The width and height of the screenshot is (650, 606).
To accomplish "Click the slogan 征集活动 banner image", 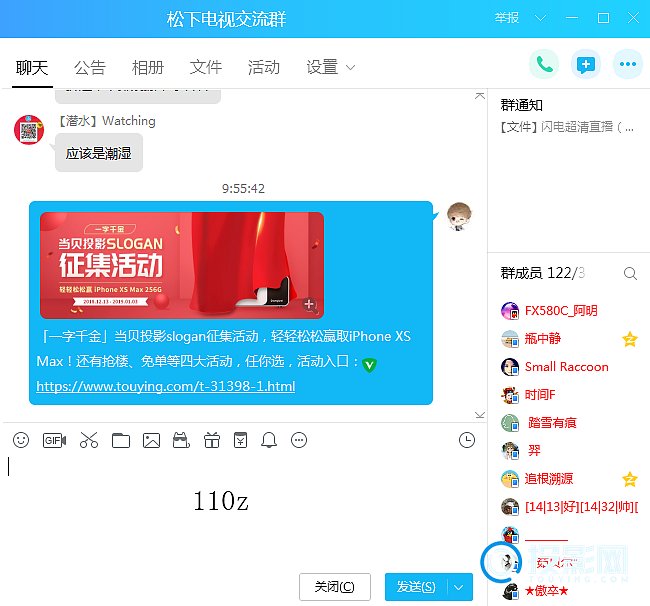I will [182, 265].
